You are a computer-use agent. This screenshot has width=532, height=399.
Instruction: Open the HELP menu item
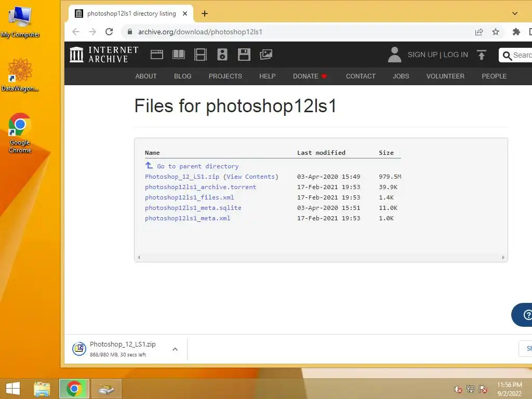268,76
